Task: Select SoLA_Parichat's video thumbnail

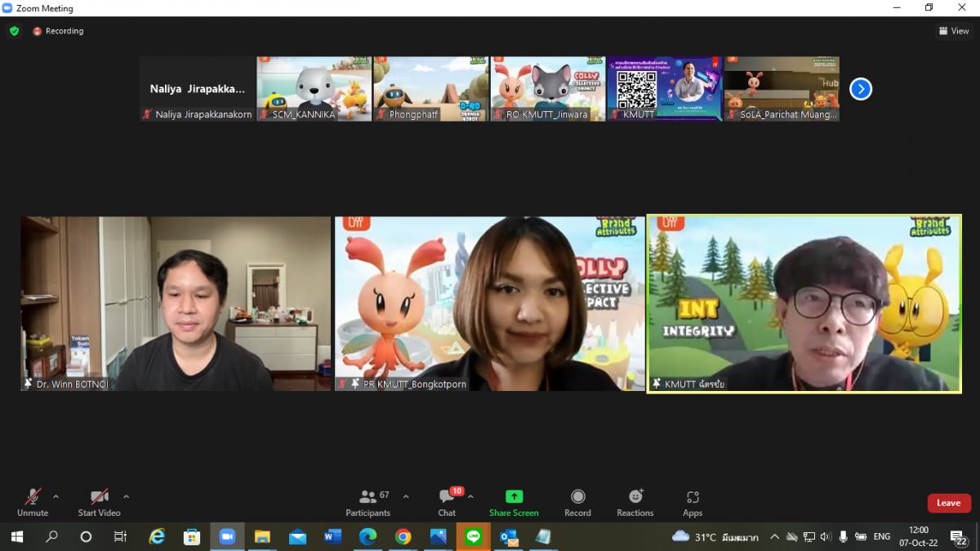Action: click(782, 89)
